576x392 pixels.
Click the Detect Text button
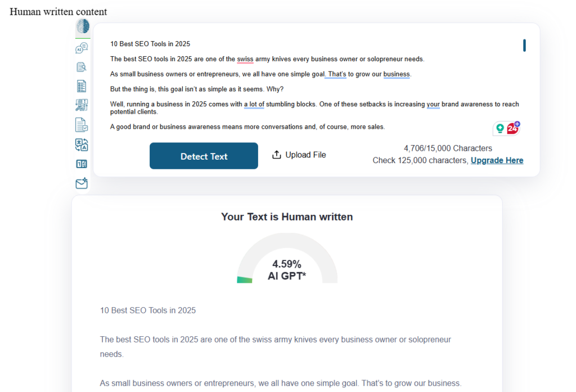[204, 156]
